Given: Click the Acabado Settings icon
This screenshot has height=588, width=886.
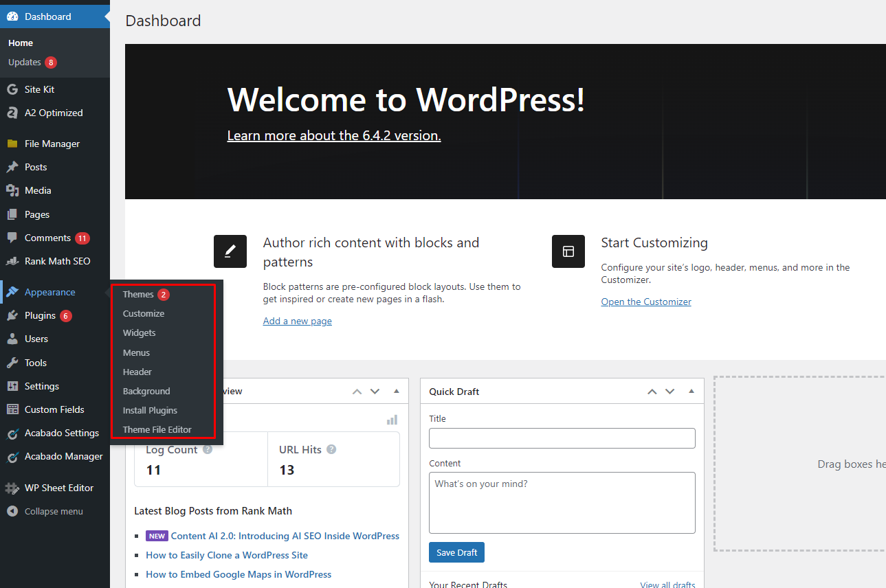Looking at the screenshot, I should click(12, 433).
